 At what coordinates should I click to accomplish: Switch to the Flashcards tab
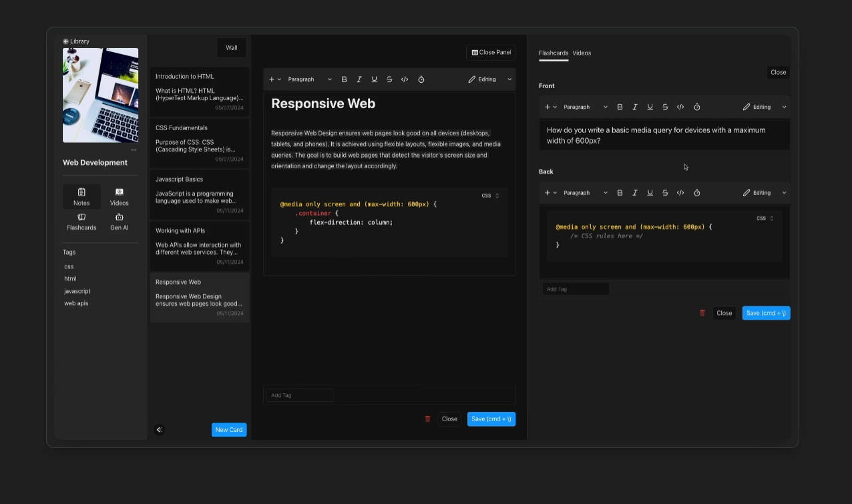554,53
